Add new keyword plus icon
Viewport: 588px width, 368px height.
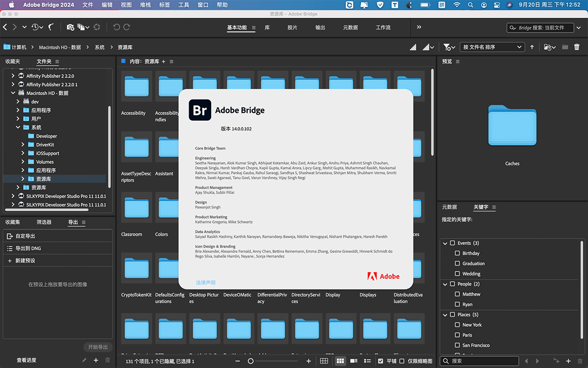(568, 361)
